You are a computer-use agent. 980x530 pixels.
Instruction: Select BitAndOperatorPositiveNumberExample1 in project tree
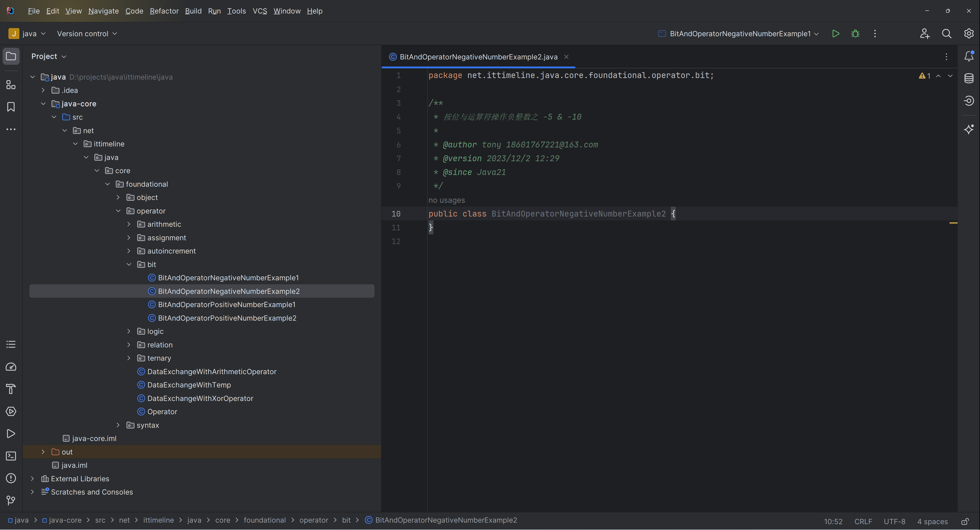tap(227, 305)
